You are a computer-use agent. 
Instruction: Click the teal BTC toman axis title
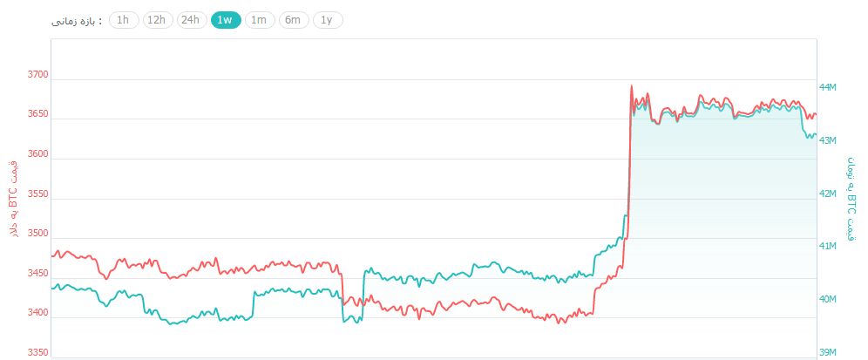(x=851, y=197)
